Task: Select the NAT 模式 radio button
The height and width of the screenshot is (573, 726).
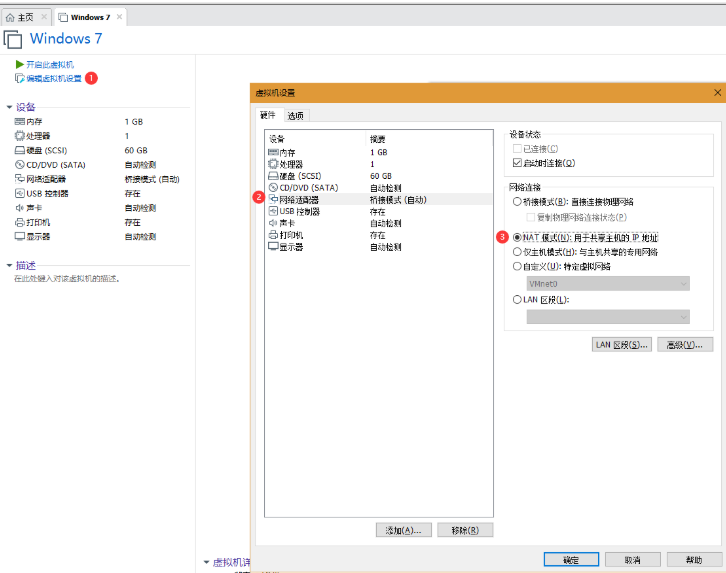Action: point(517,237)
